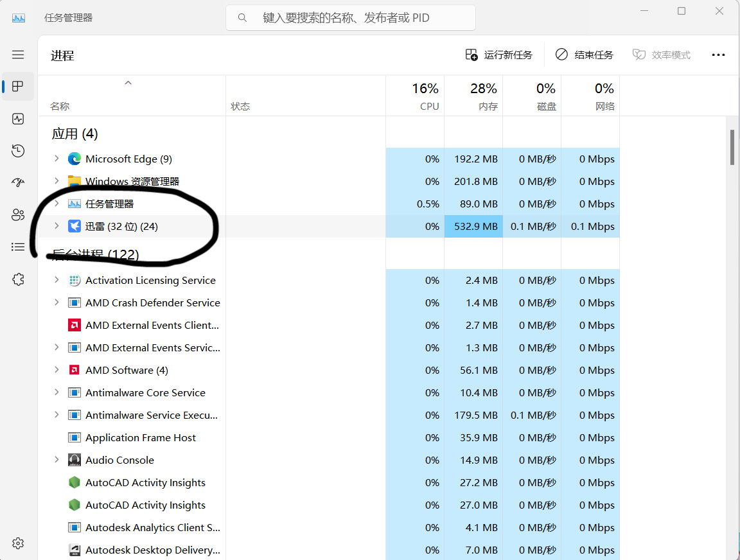
Task: Click the process search input field
Action: click(351, 18)
